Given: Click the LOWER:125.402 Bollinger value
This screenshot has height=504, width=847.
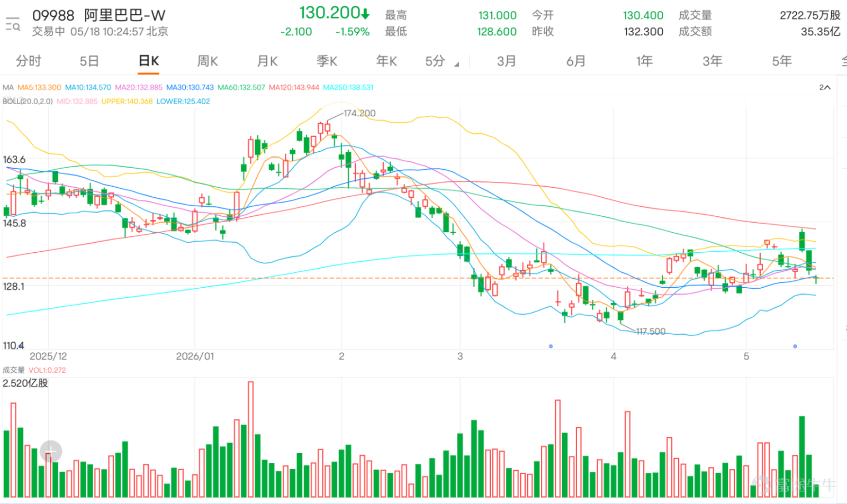Looking at the screenshot, I should (x=183, y=101).
